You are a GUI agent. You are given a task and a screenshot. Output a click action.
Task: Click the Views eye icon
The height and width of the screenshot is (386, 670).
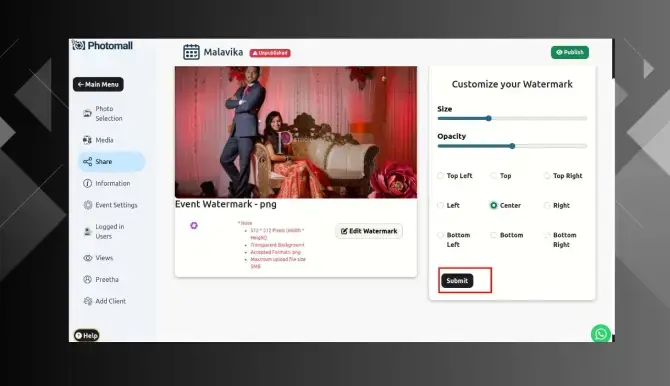pos(88,258)
